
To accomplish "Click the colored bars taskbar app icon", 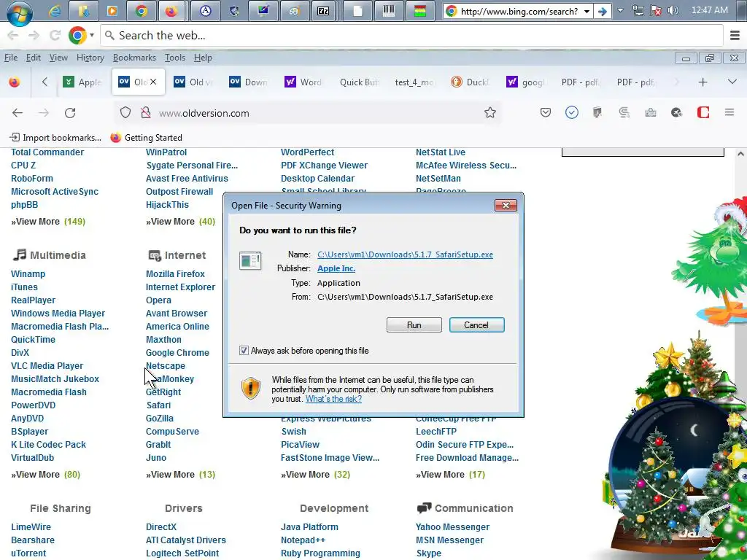I will (x=419, y=10).
